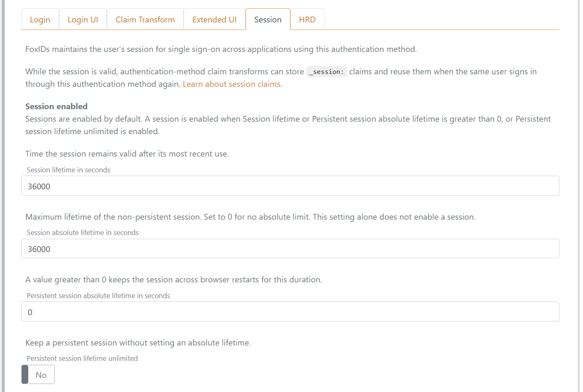Switch to the Login tab

click(40, 20)
